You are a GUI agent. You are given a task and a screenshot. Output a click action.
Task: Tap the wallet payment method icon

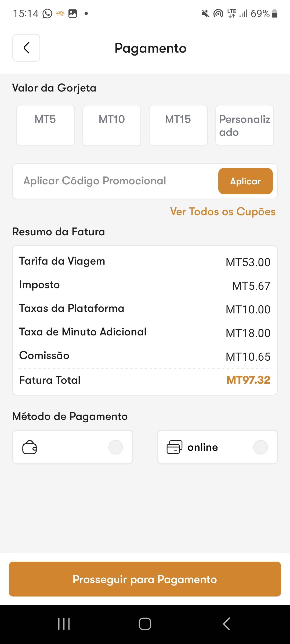30,447
